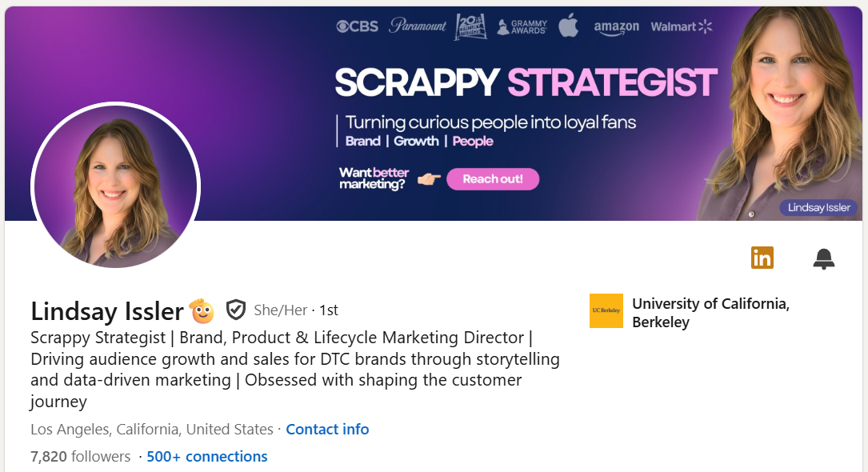Click the Grammy Awards logo in the banner
Screen dimensions: 868x472
(x=520, y=26)
